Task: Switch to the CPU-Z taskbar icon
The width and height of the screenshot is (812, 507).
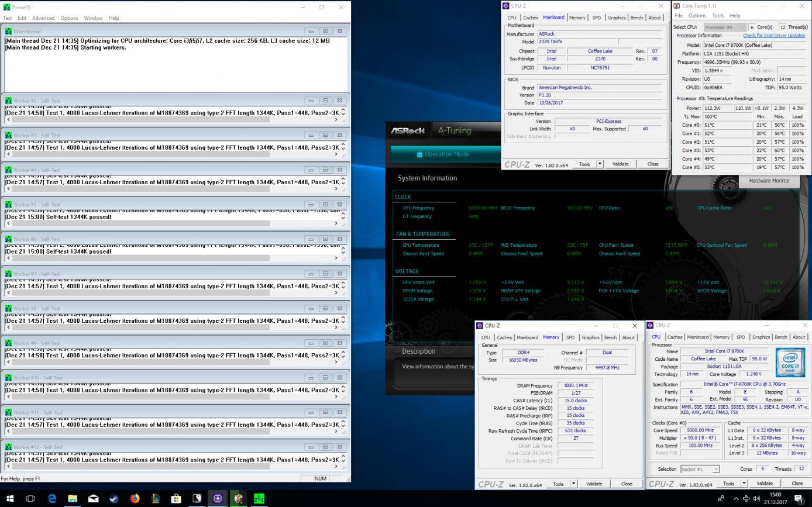Action: 218,498
